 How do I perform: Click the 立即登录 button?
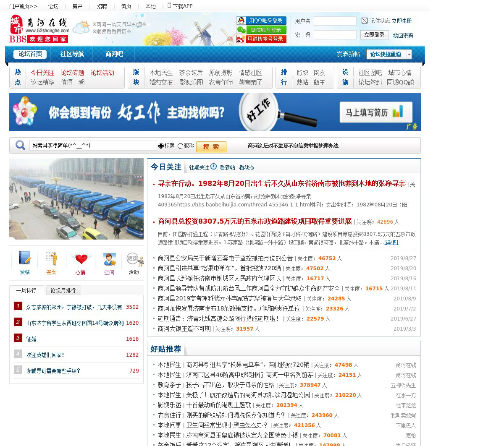374,35
